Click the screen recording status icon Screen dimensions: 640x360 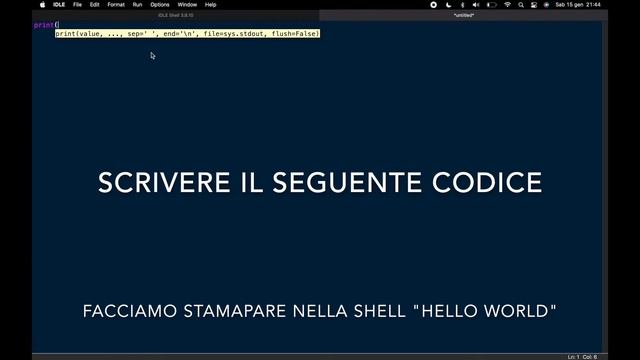click(433, 5)
